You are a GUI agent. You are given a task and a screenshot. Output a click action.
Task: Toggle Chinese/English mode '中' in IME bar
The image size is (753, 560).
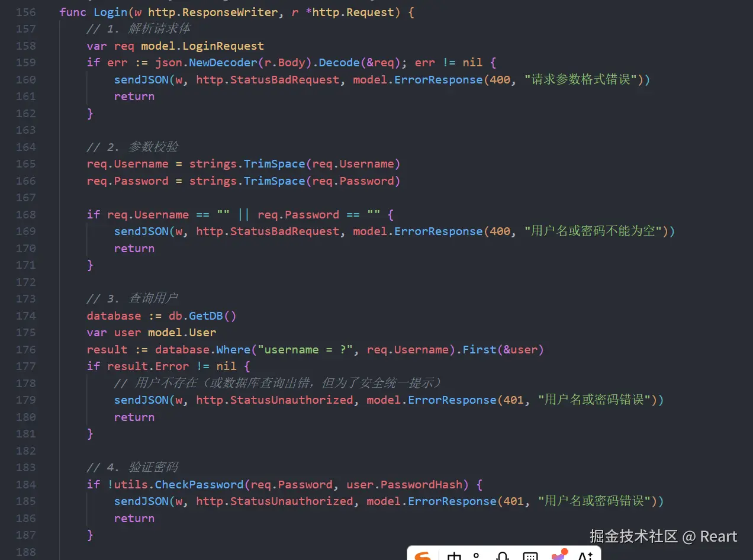pos(454,556)
